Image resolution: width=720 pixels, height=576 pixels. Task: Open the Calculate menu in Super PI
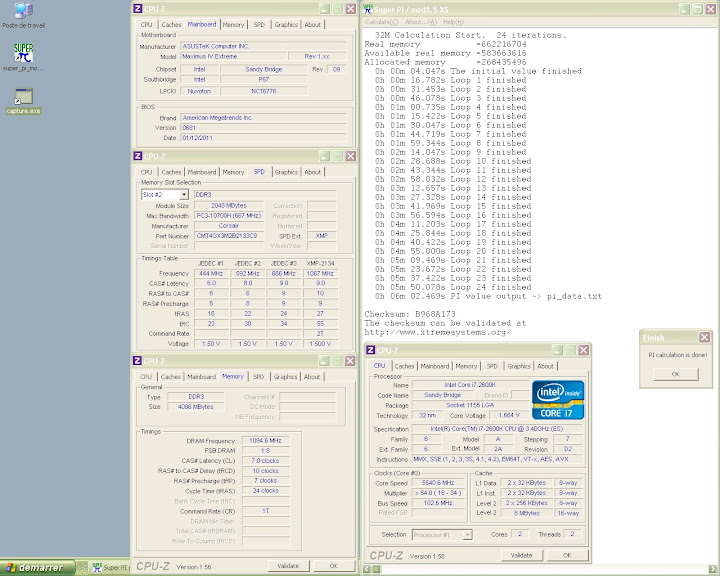tap(381, 21)
